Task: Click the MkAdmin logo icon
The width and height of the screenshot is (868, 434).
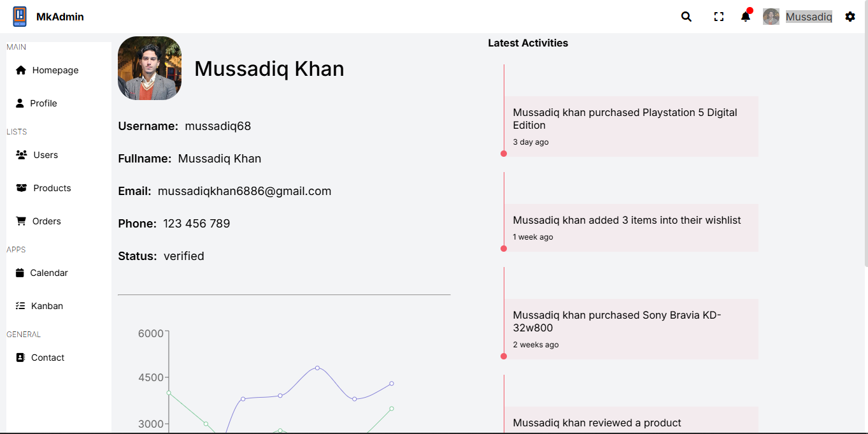Action: click(x=20, y=17)
